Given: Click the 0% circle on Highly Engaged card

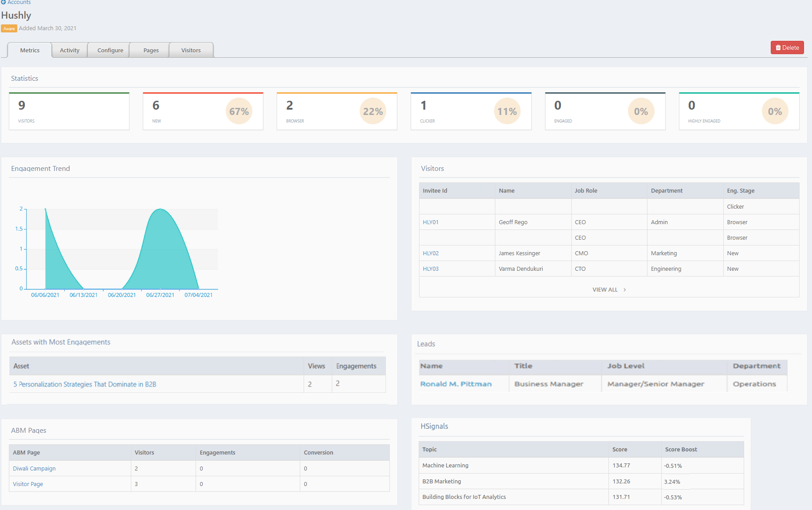Looking at the screenshot, I should 775,111.
